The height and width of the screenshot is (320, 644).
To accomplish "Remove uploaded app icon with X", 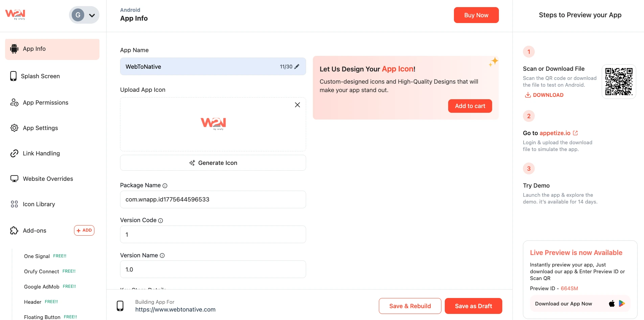I will coord(297,105).
